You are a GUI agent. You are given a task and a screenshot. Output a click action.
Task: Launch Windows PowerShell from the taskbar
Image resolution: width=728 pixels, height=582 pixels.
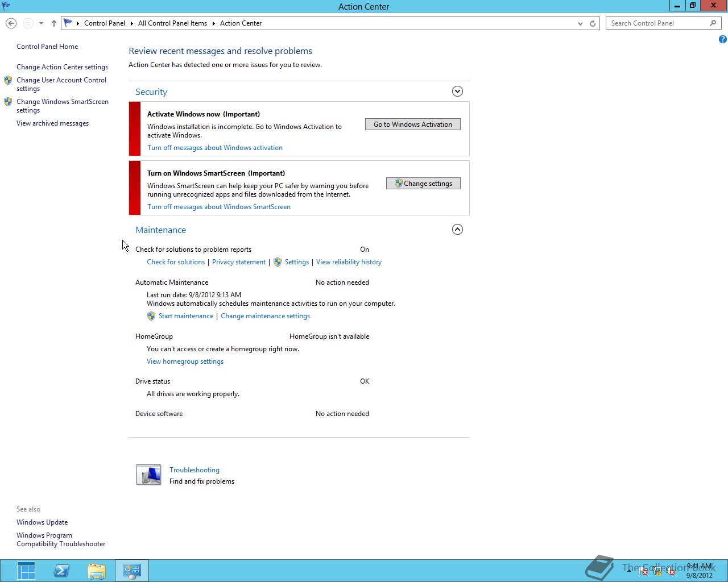(61, 571)
